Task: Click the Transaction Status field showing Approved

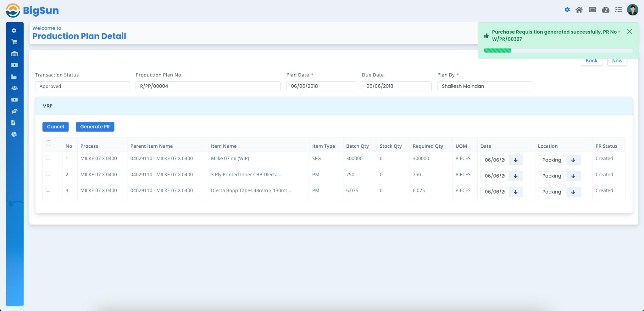Action: coord(82,86)
